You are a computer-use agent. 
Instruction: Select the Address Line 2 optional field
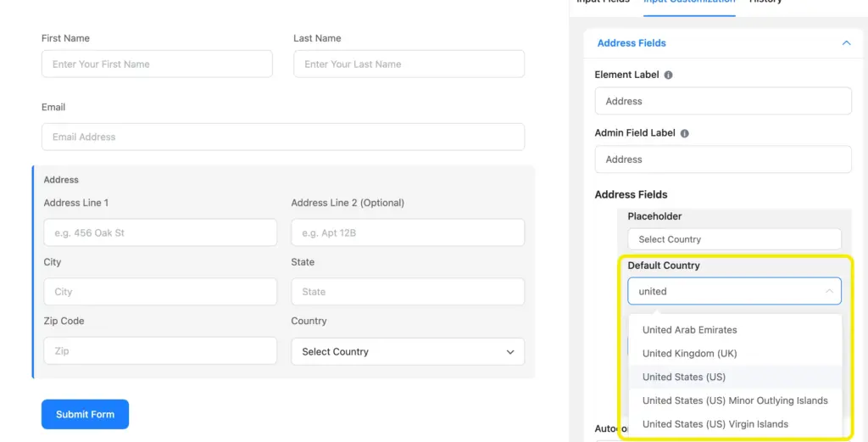coord(407,232)
